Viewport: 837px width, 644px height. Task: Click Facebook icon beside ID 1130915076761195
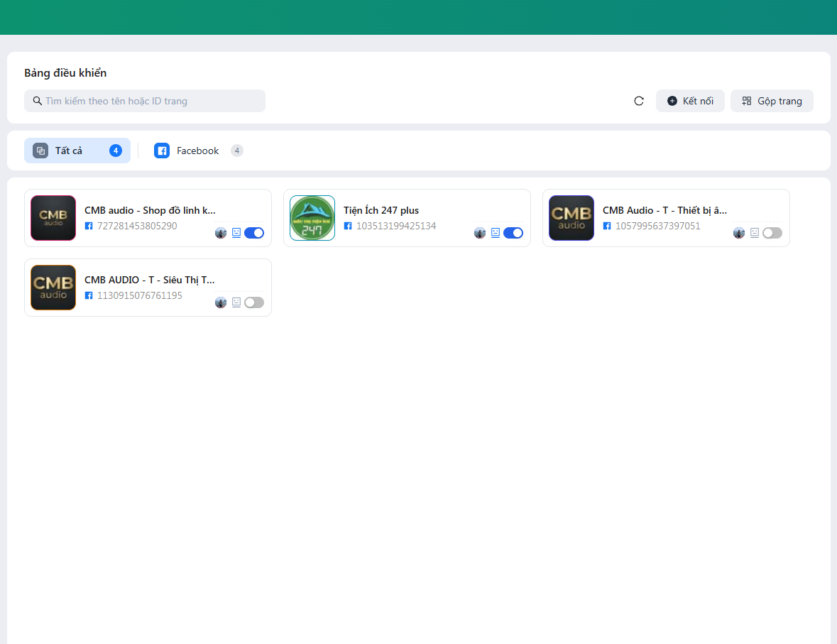pos(89,295)
